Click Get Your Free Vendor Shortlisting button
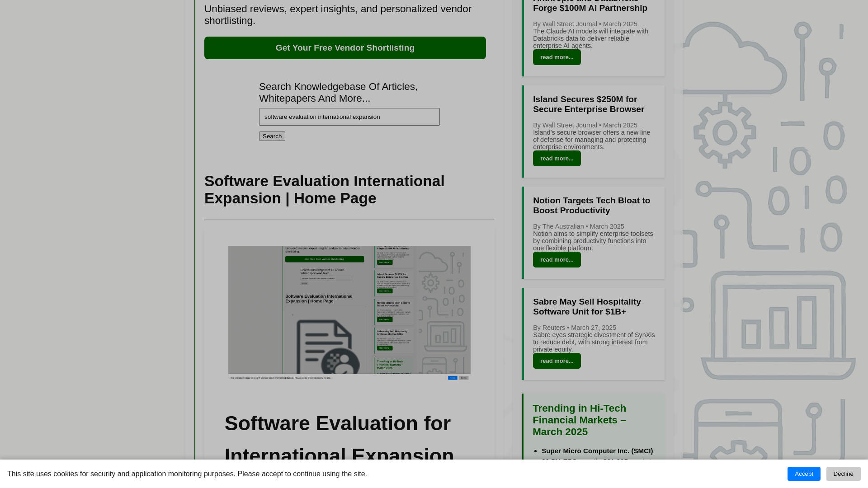 click(x=345, y=48)
